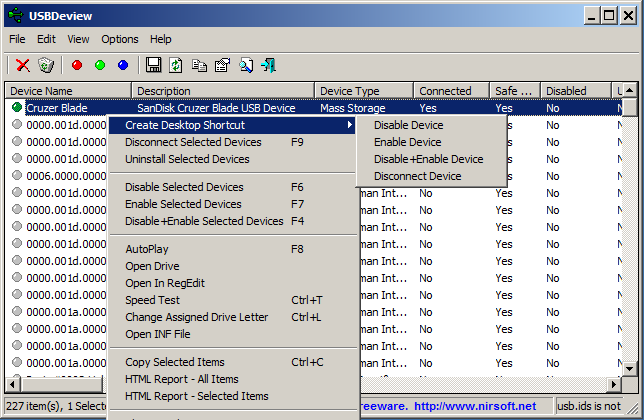Click Open INF File
This screenshot has height=420, width=644.
click(x=232, y=334)
